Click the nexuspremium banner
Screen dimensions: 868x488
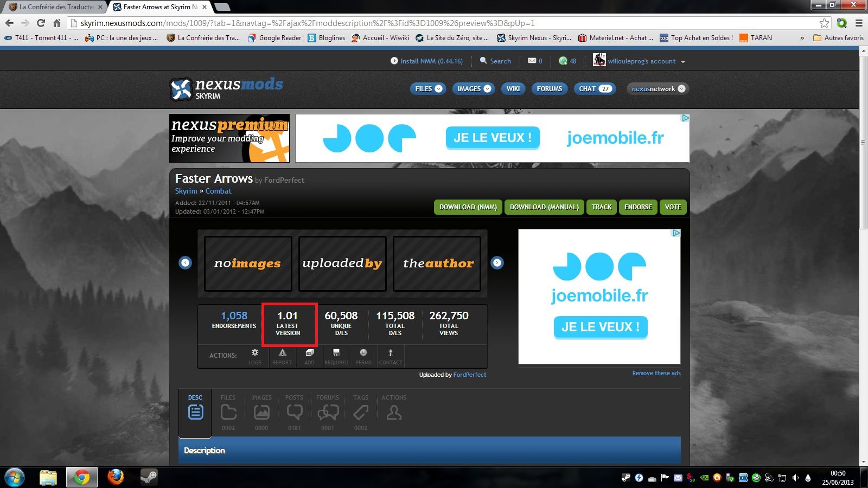tap(229, 138)
